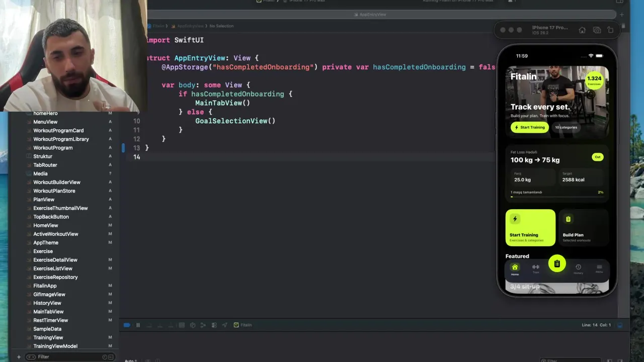Select HomeView file in navigator
This screenshot has width=644, height=362.
46,225
